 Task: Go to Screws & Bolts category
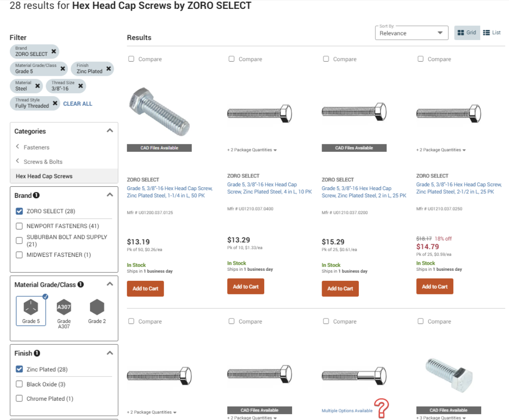(43, 162)
